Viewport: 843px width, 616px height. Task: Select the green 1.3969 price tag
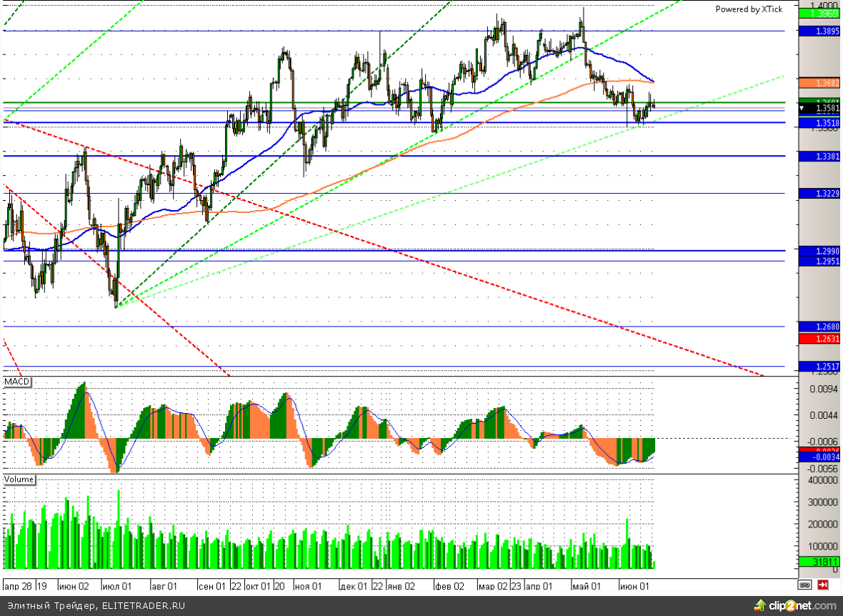click(819, 14)
